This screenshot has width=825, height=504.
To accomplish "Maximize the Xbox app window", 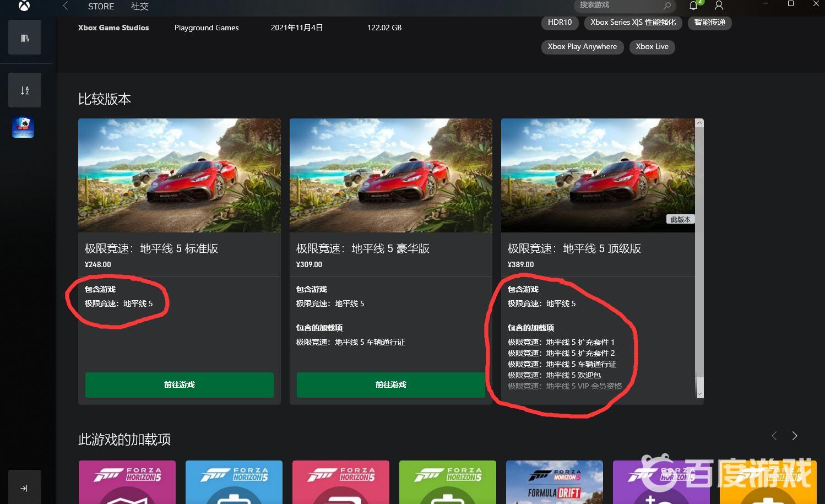I will (x=791, y=4).
